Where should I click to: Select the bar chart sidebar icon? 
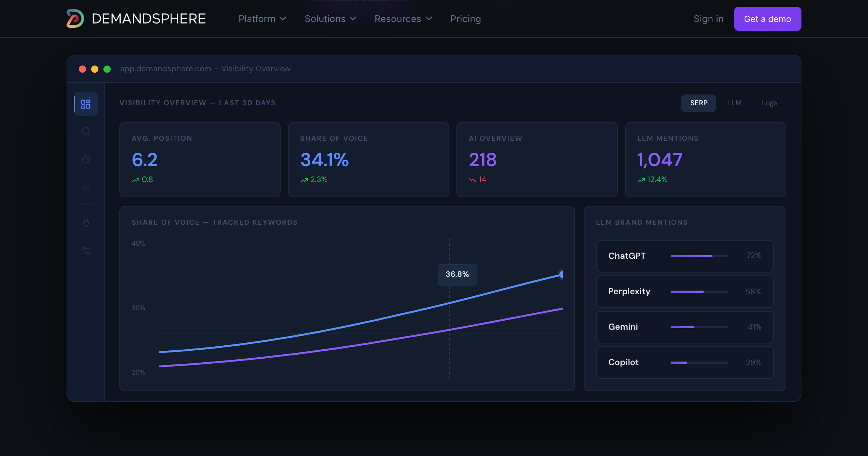point(86,186)
